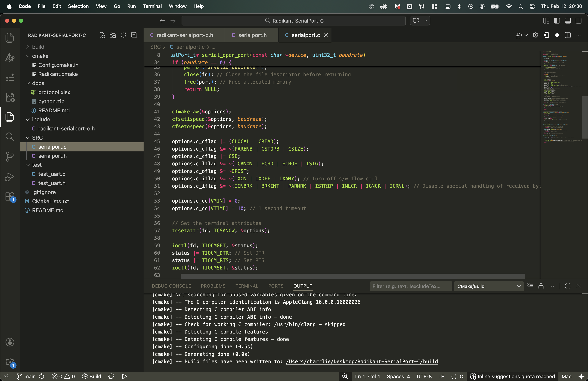Synchronize changes on main branch

(x=41, y=376)
